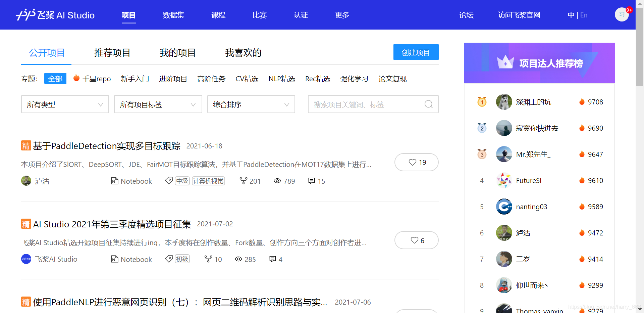644x313 pixels.
Task: Click the Notebook icon on the PaddleDetection project
Action: (115, 181)
